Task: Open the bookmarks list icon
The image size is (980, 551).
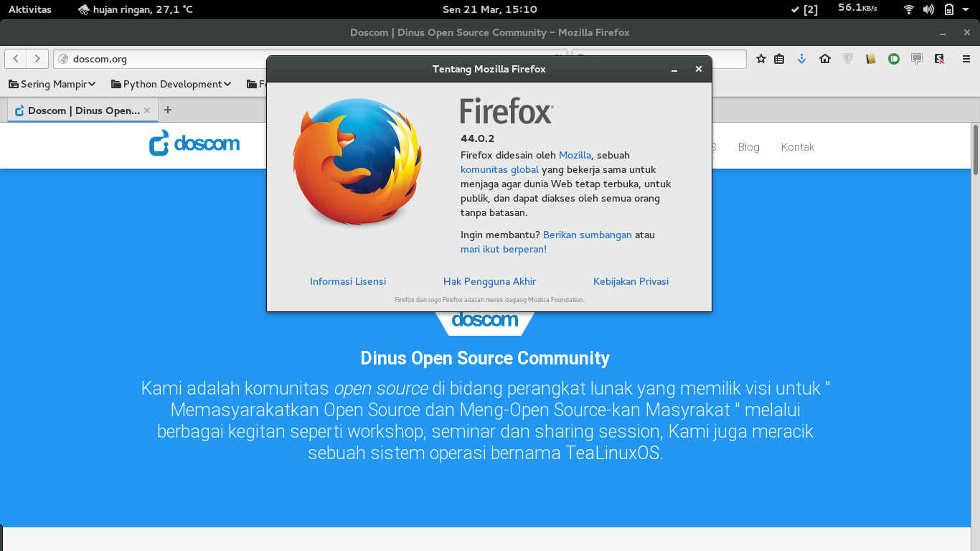Action: tap(779, 59)
